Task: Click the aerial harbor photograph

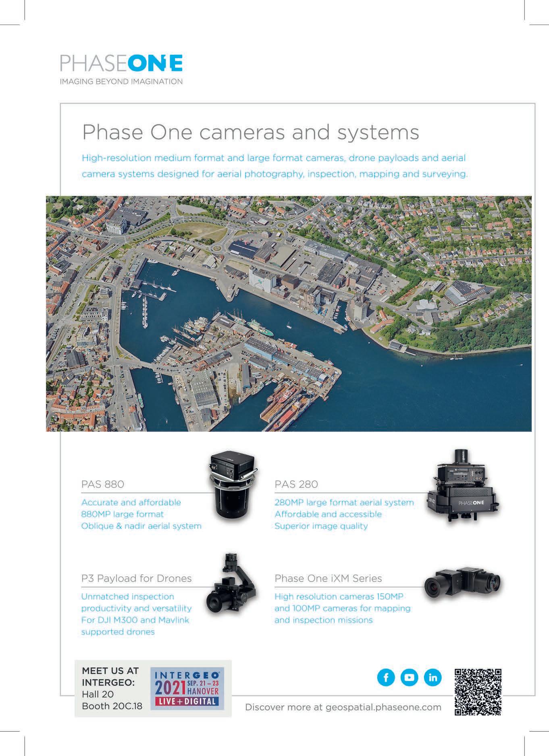Action: pyautogui.click(x=289, y=314)
